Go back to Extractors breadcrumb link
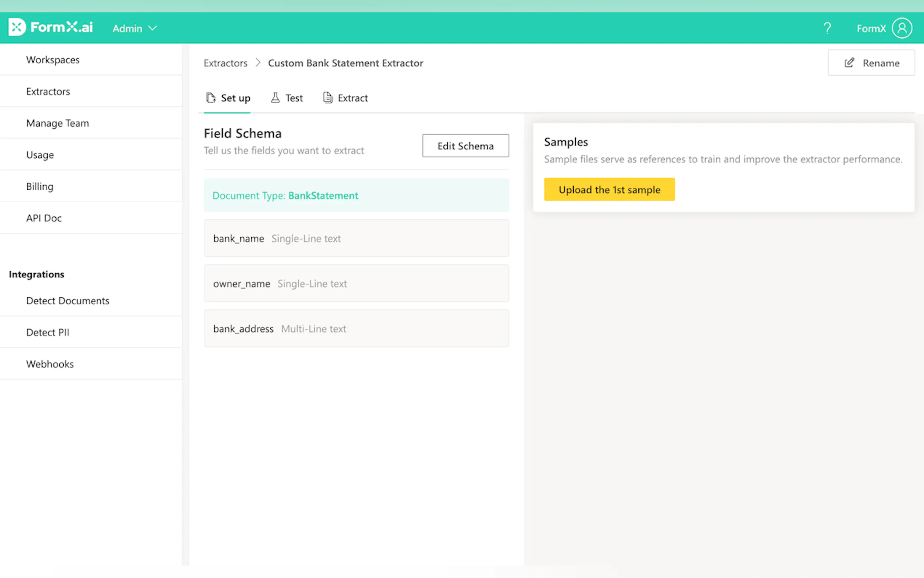 tap(226, 63)
